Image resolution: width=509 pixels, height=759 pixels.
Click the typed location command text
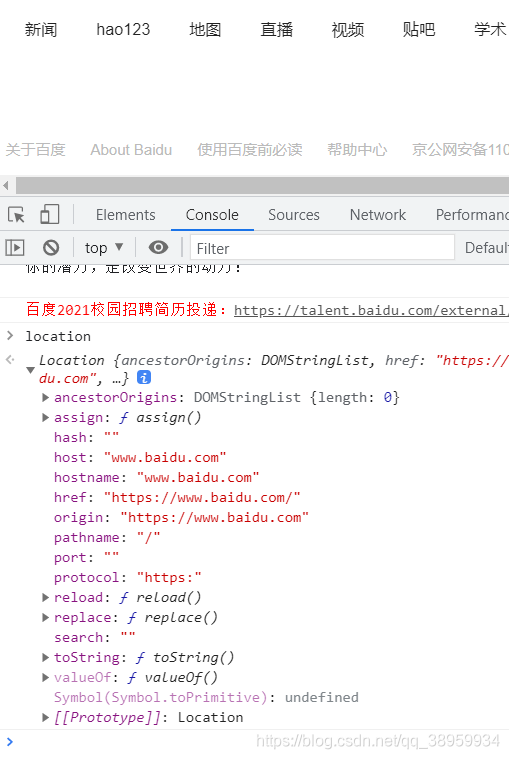pos(58,336)
